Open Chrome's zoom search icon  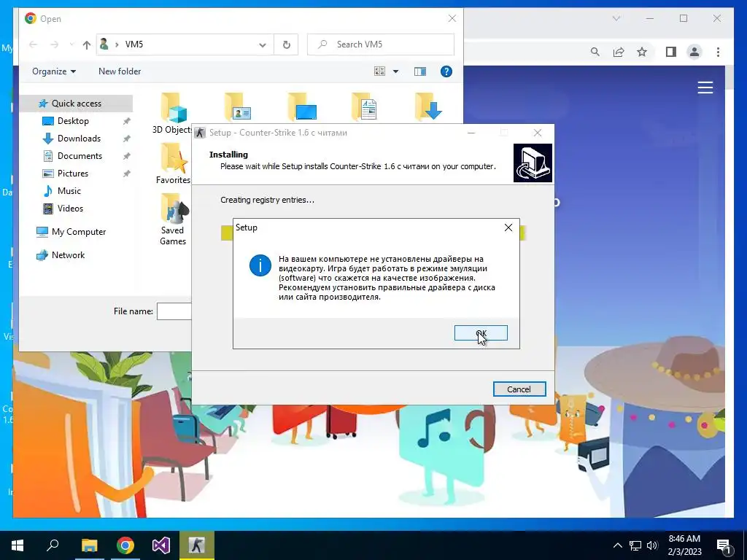coord(595,52)
